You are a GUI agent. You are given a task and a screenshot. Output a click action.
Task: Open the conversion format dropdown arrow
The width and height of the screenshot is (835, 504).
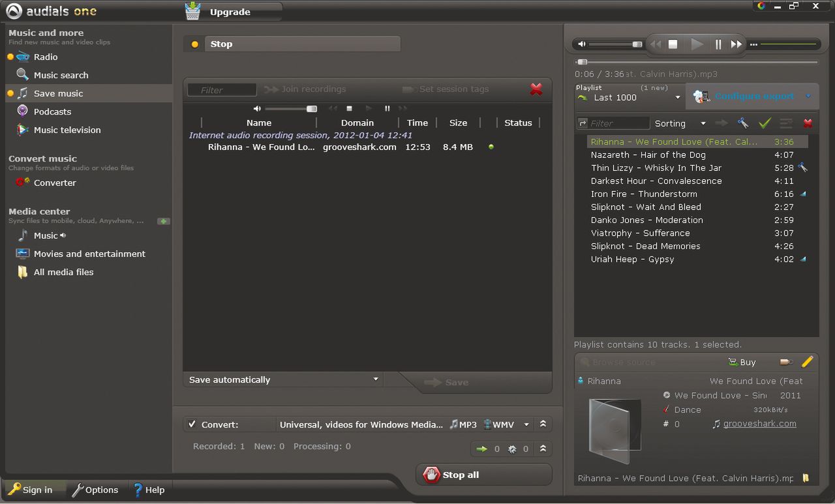tap(526, 424)
